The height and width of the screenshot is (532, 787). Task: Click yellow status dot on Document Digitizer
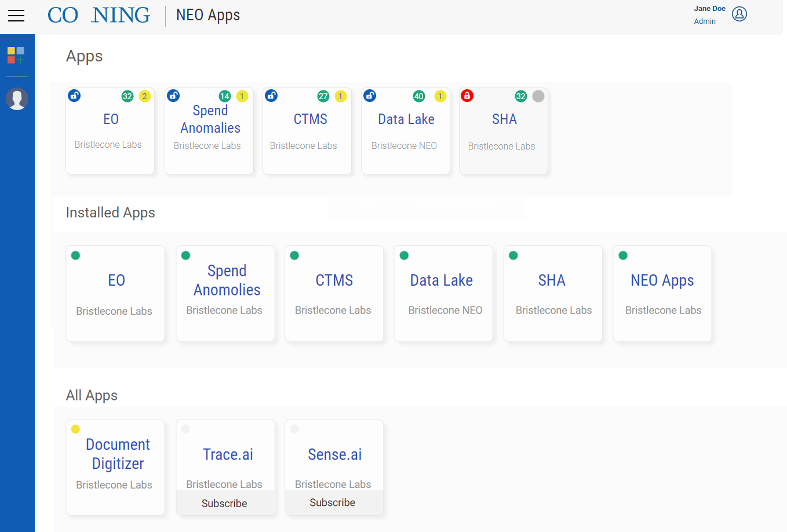75,429
